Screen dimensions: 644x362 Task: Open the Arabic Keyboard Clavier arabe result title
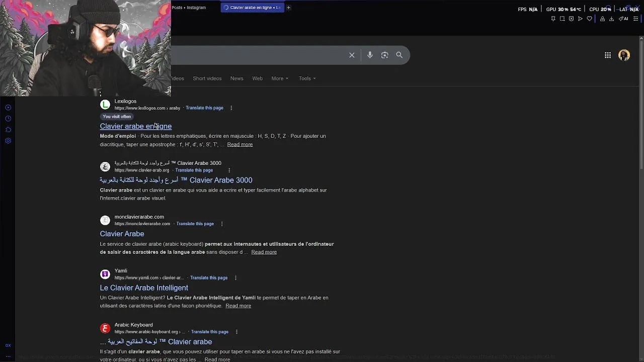(x=156, y=342)
